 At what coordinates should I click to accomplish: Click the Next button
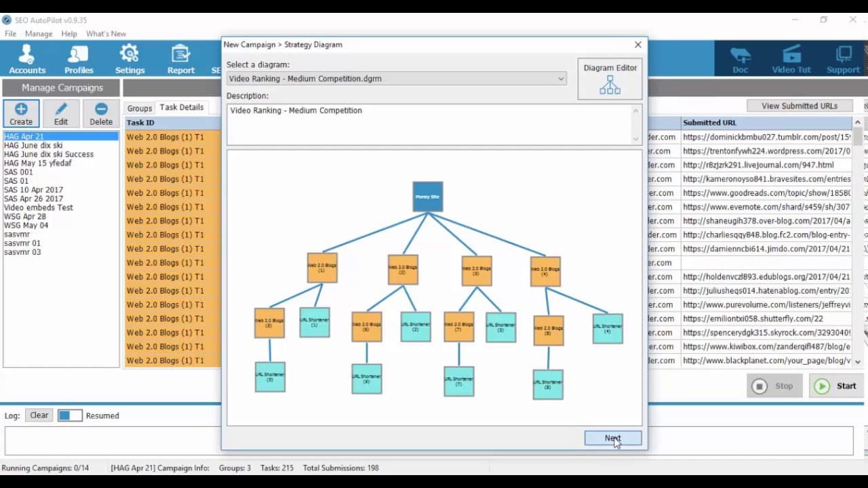[613, 439]
